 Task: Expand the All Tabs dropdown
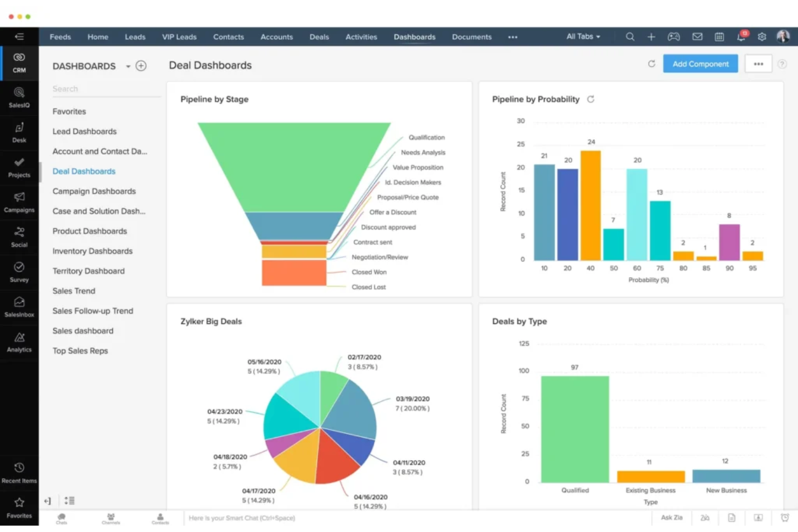click(583, 37)
